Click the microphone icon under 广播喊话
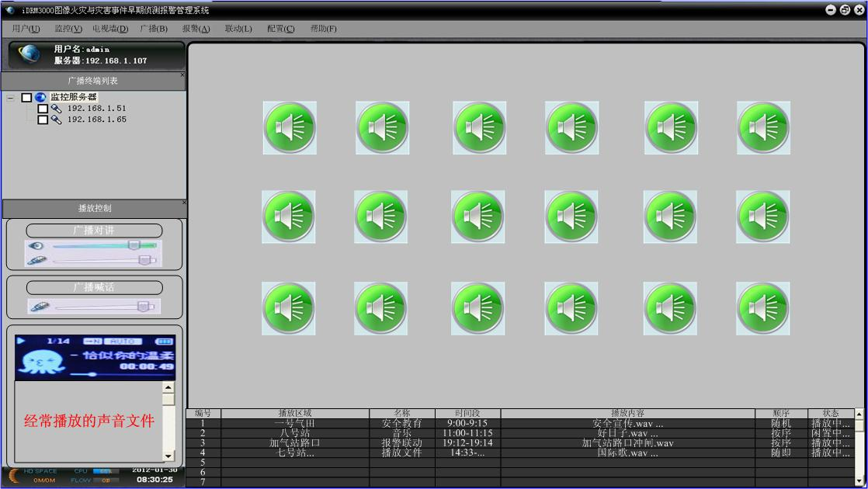868x489 pixels. (x=37, y=307)
